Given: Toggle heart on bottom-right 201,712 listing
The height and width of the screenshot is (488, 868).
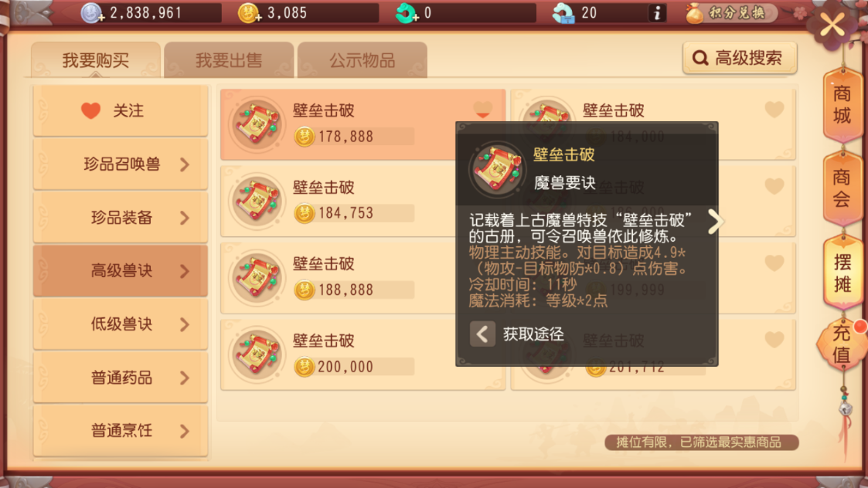Looking at the screenshot, I should click(x=774, y=339).
